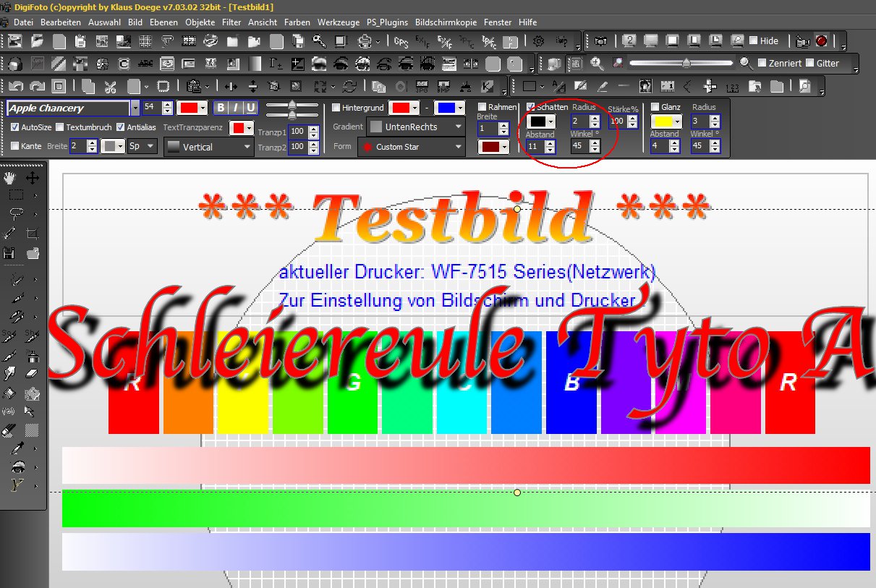Select the rectangular marquee selection tool
Viewport: 876px width, 588px height.
16,195
